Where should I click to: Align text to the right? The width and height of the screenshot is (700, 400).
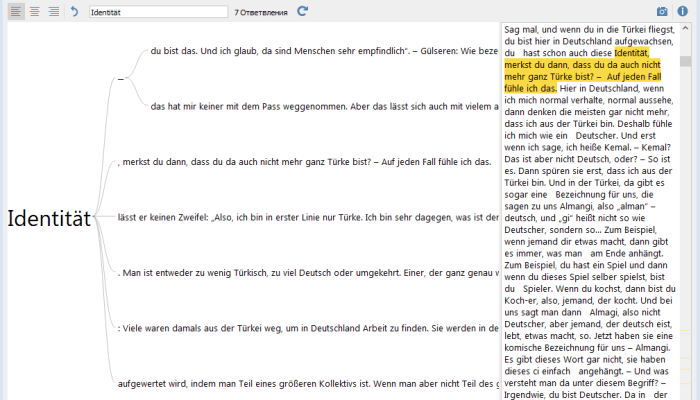tap(53, 11)
